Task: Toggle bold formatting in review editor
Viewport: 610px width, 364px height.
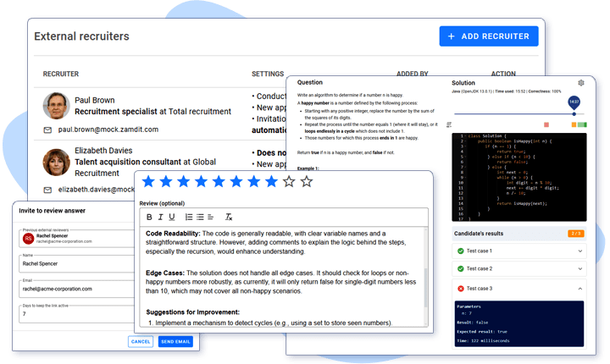Action: [x=149, y=217]
